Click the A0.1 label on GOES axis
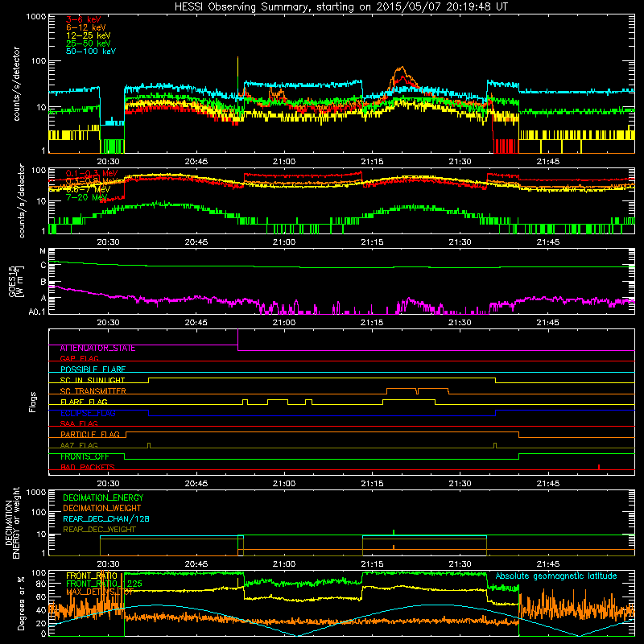 [x=37, y=312]
